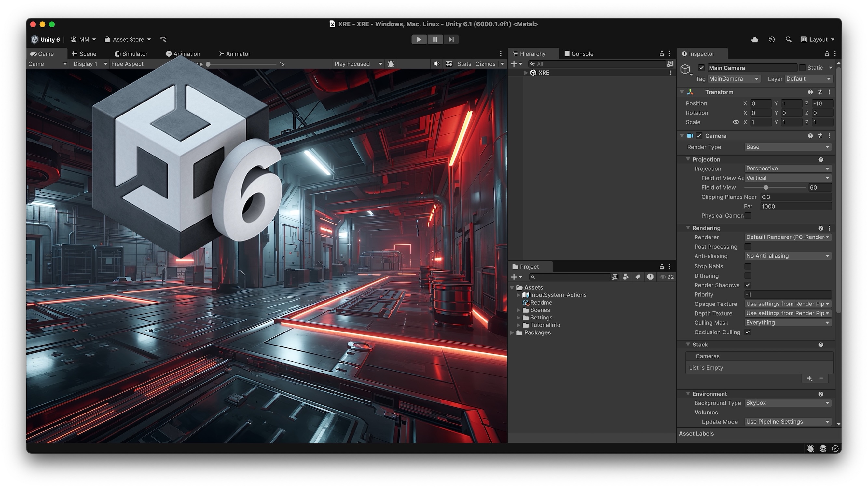Switch to the Scene tab
The height and width of the screenshot is (488, 868).
84,54
